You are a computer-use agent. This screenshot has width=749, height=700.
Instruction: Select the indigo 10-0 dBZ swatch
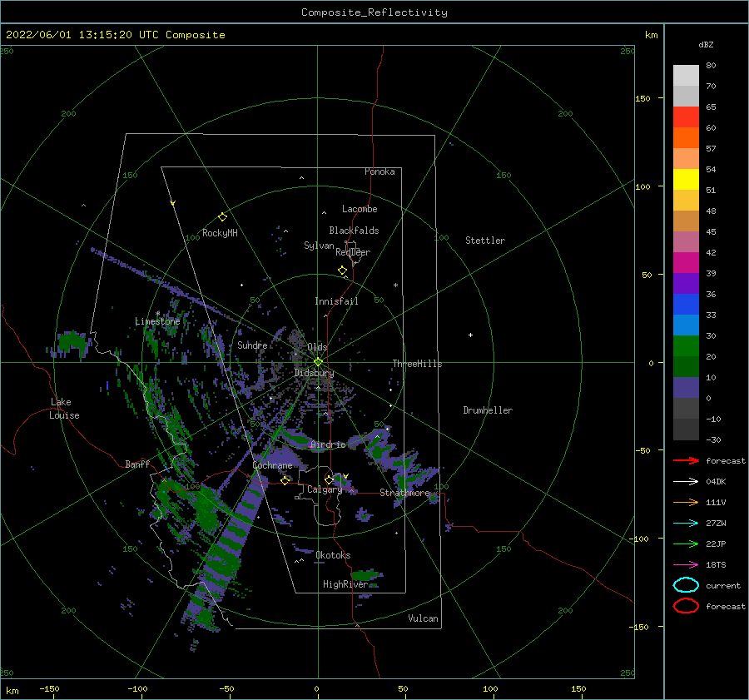[x=686, y=388]
